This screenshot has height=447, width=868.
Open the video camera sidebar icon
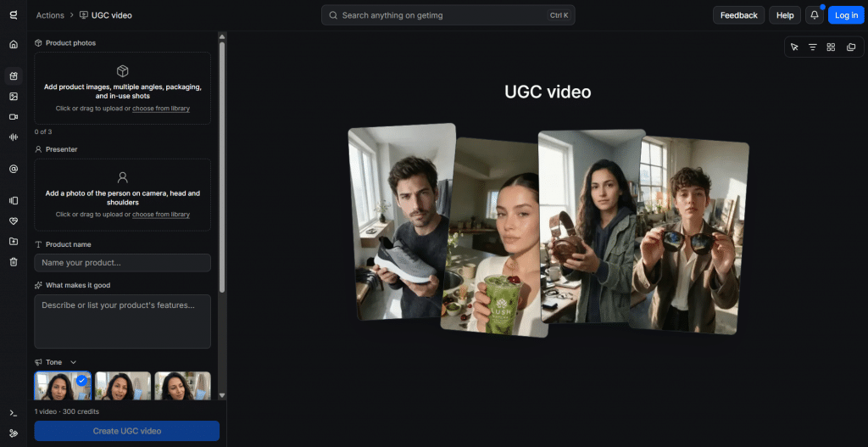14,116
